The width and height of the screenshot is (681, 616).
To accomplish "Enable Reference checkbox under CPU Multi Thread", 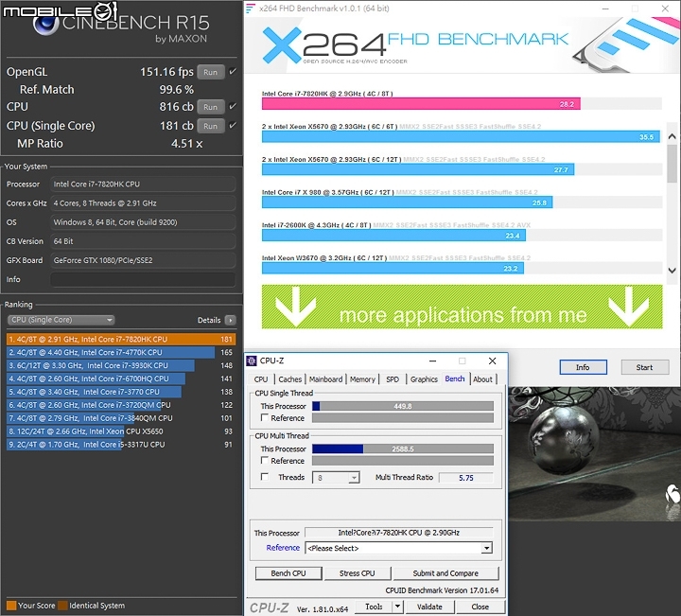I will pyautogui.click(x=264, y=460).
